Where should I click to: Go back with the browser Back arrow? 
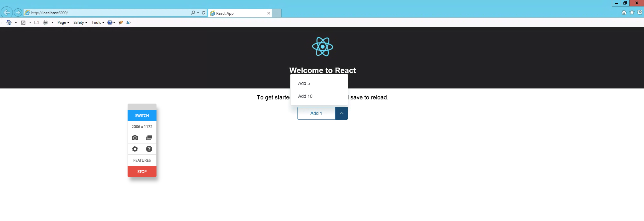tap(7, 13)
